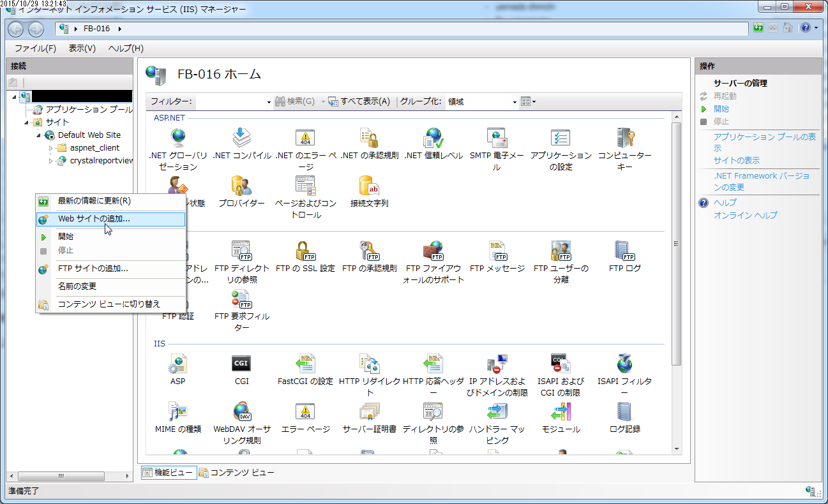Choose FTP サイトの追加... from context menu
Screen dimensions: 828x504
(x=110, y=269)
